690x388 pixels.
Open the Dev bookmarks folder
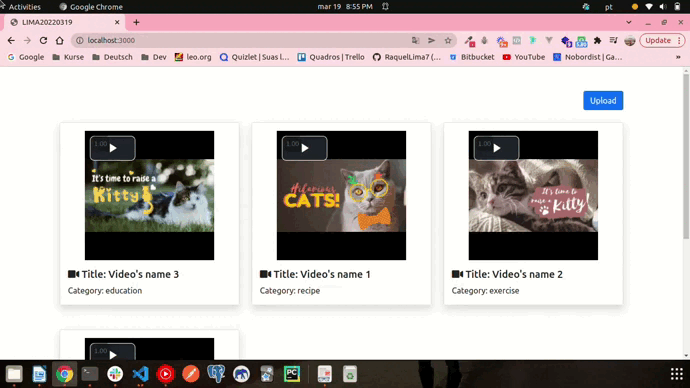tap(154, 57)
